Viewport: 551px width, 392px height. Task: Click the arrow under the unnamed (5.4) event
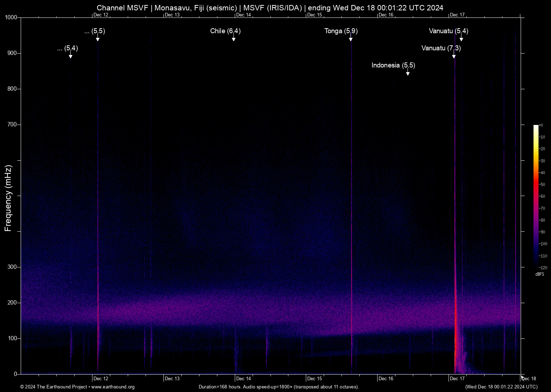coord(70,56)
